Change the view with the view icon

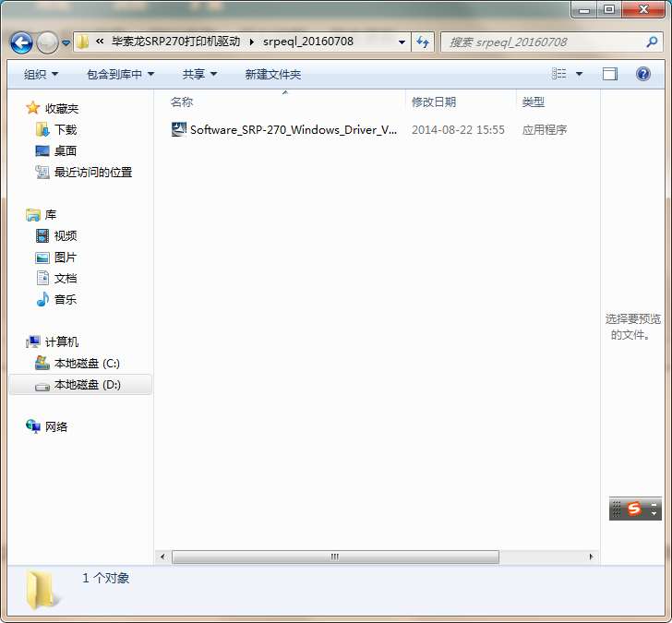coord(558,74)
